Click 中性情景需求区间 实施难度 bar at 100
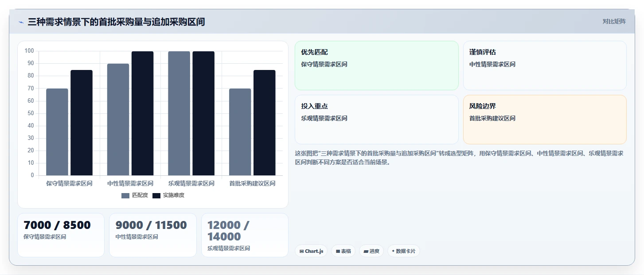 pos(142,113)
